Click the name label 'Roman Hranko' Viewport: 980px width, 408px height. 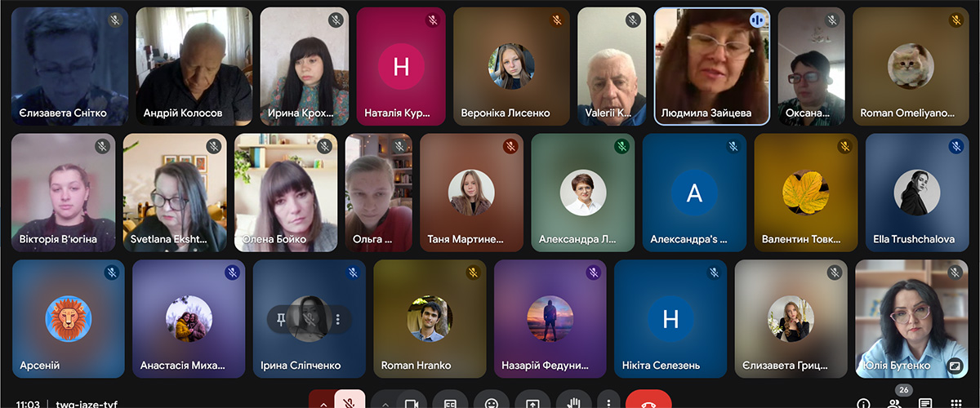point(415,366)
